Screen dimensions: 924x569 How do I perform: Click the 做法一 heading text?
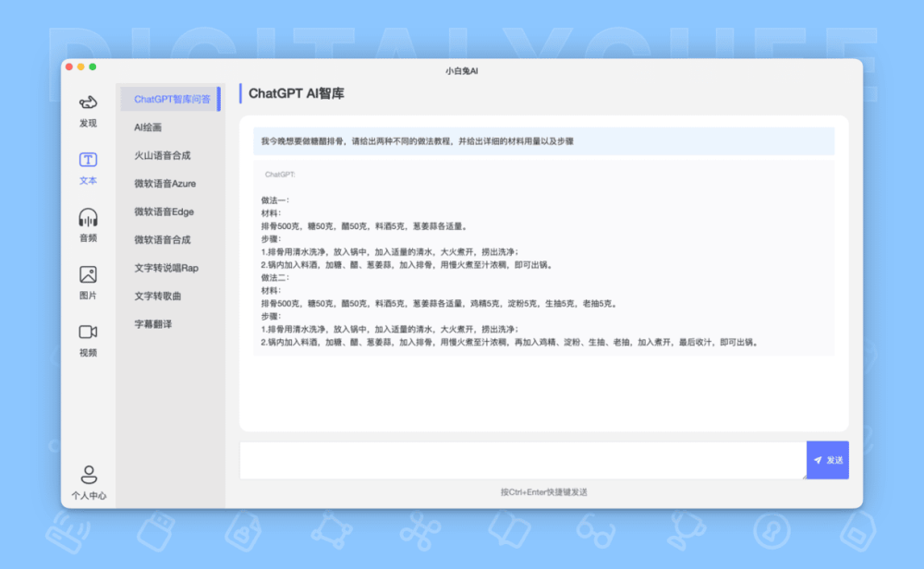click(275, 200)
